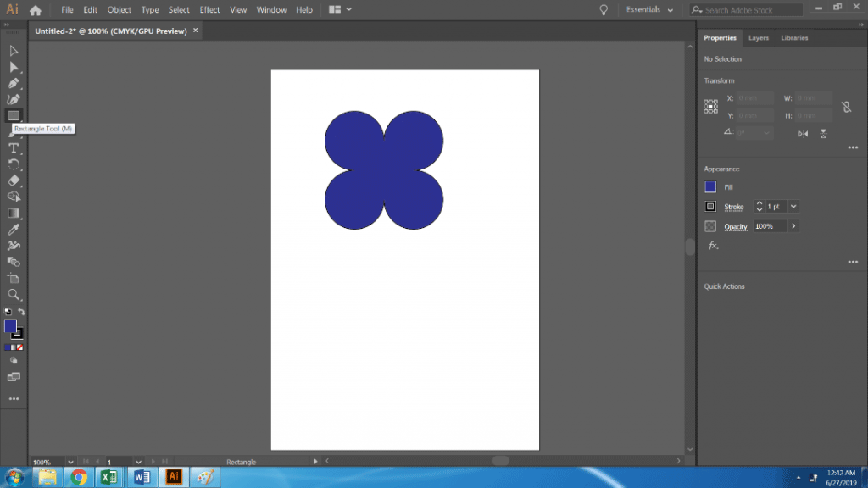Click the constrain proportions link icon
The image size is (868, 488).
click(847, 108)
